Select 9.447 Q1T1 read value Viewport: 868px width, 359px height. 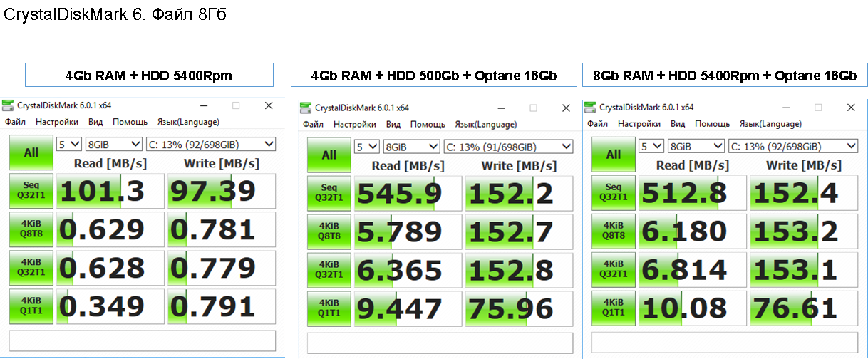click(408, 308)
